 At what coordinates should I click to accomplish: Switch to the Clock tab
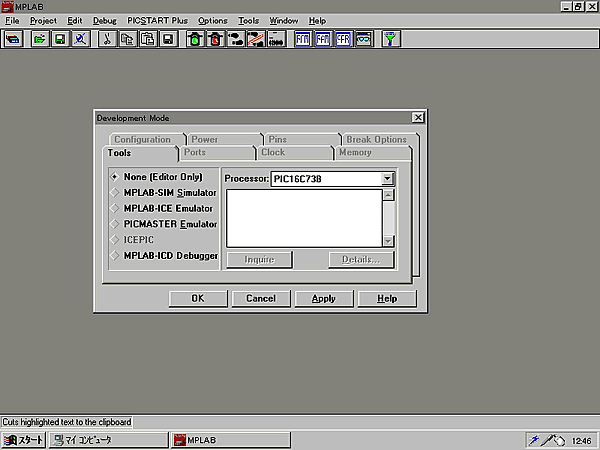273,153
